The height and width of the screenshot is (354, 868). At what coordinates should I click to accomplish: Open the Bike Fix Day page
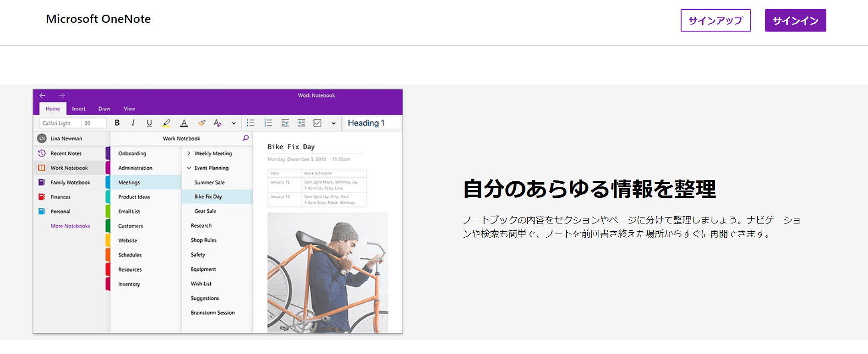(x=217, y=196)
